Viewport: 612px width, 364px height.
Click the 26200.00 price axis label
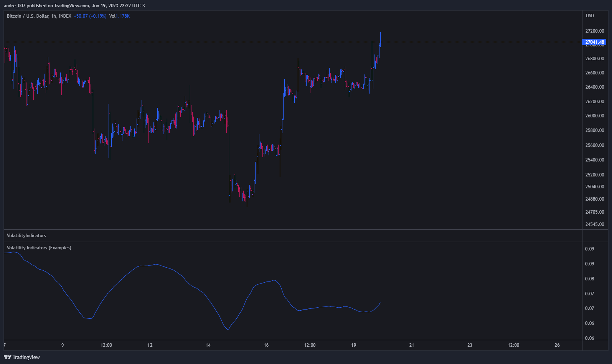point(595,102)
